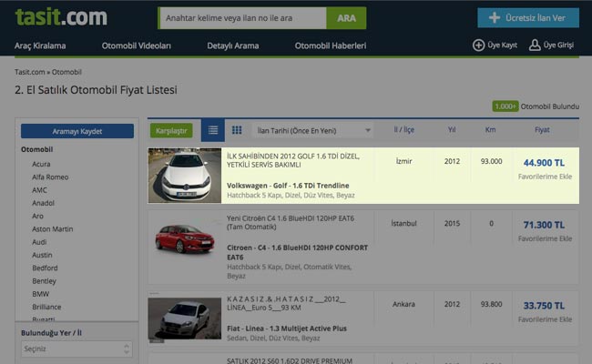592x364 pixels.
Task: Click the tasit.com logo
Action: pyautogui.click(x=61, y=17)
